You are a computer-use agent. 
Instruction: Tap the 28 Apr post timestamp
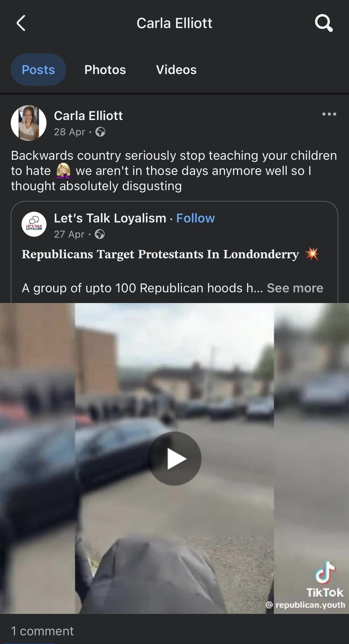pyautogui.click(x=69, y=132)
